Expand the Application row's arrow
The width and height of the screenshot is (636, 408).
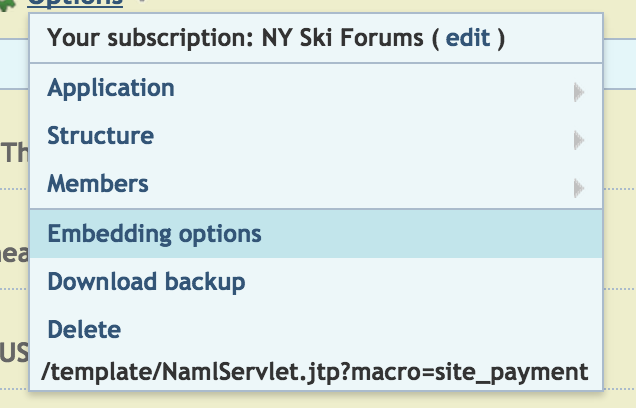coord(578,92)
